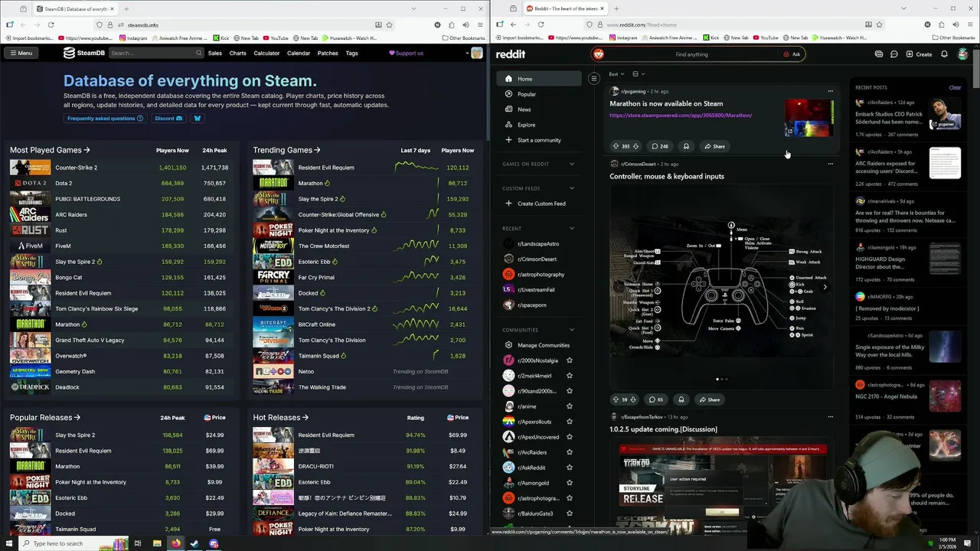Collapse the Reddit sidebar with the hamburger toggle
Screen dimensions: 980x551
(x=593, y=78)
